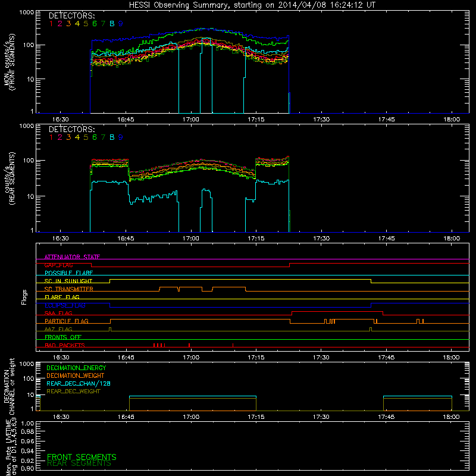476x476 pixels.
Task: Click the BAD_PACKETS flag label
Action: [x=65, y=345]
